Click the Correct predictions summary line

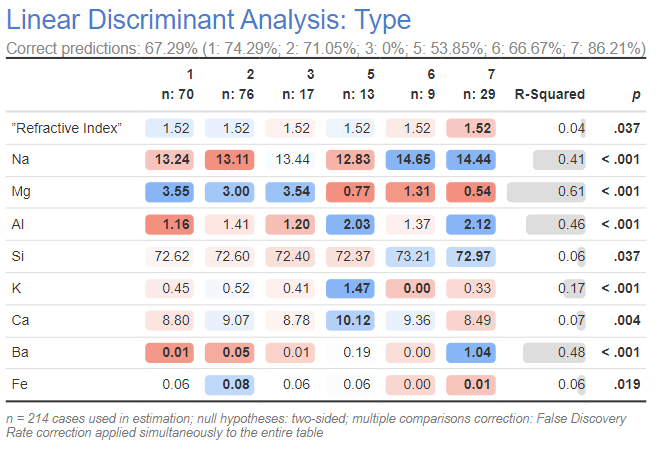[x=325, y=49]
